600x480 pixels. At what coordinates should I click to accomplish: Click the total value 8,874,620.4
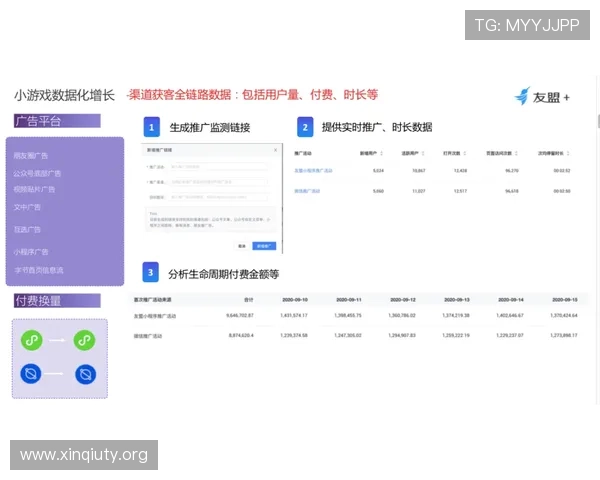pyautogui.click(x=241, y=335)
